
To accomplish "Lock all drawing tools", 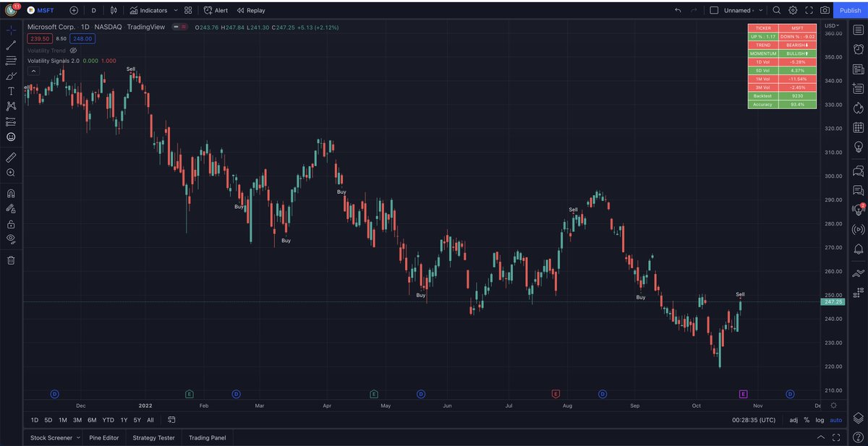I will (x=11, y=224).
